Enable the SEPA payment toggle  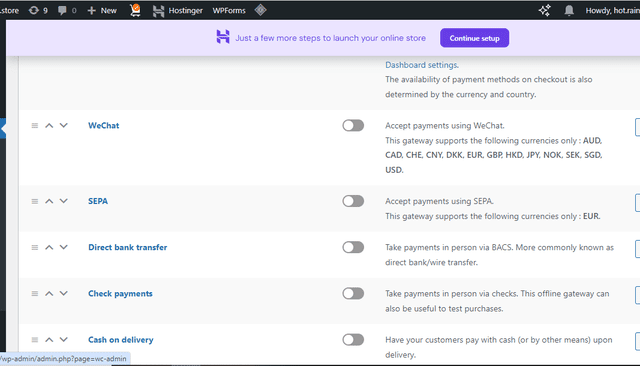(353, 201)
